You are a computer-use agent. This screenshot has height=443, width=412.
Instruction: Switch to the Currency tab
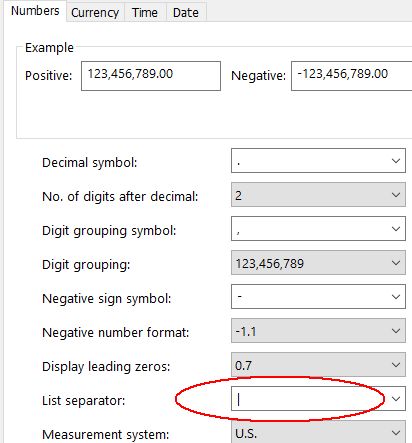[95, 13]
